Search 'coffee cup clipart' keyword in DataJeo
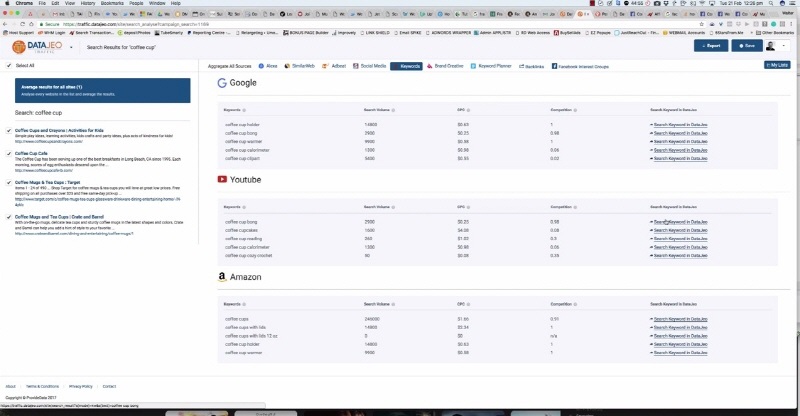This screenshot has width=800, height=416. tap(681, 159)
